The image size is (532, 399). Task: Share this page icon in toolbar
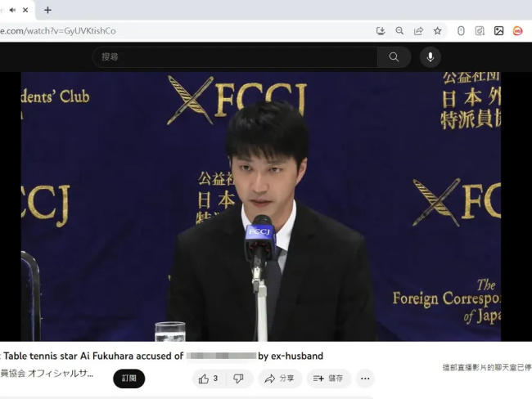pyautogui.click(x=419, y=31)
